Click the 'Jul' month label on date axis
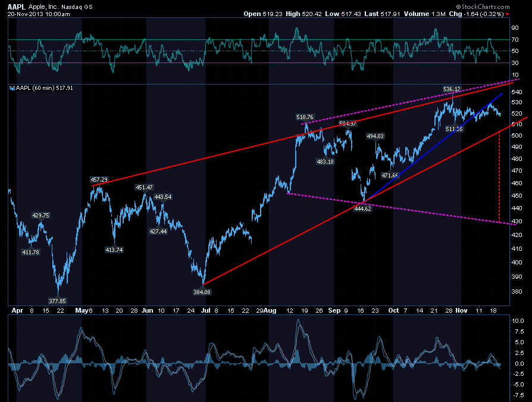 click(206, 310)
